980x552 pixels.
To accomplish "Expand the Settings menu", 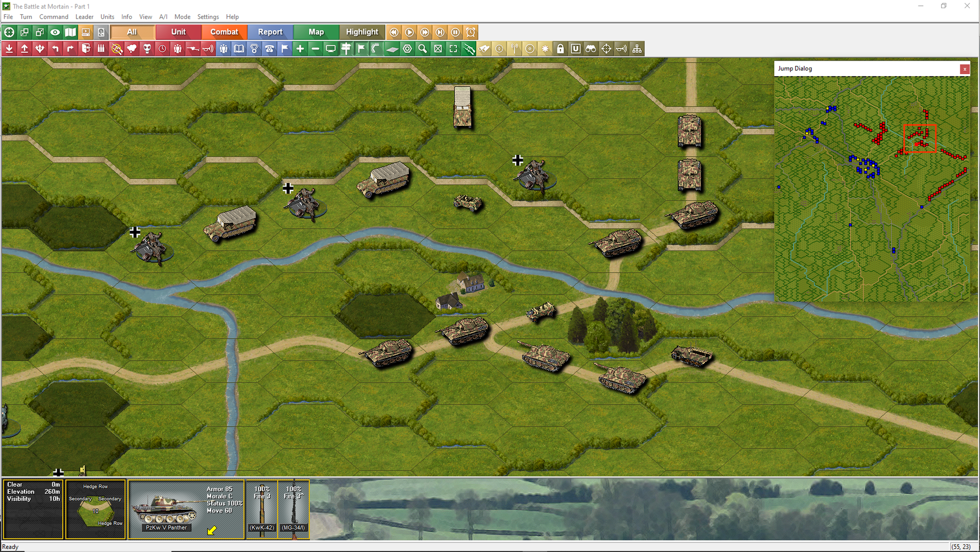I will tap(208, 17).
